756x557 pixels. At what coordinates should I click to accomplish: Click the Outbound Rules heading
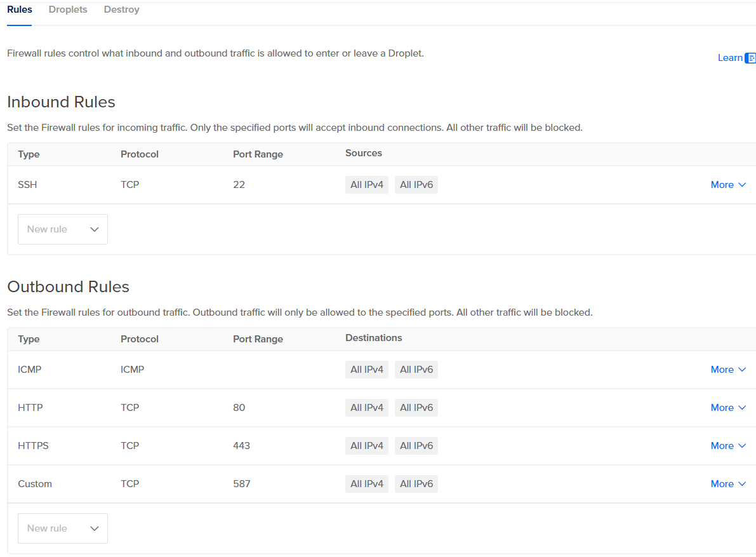68,287
